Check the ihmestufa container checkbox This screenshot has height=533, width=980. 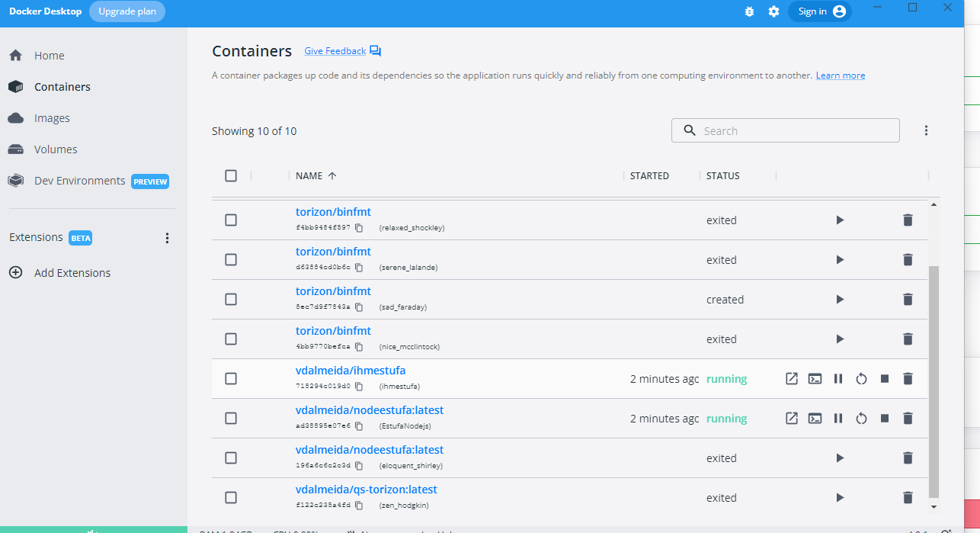click(231, 378)
